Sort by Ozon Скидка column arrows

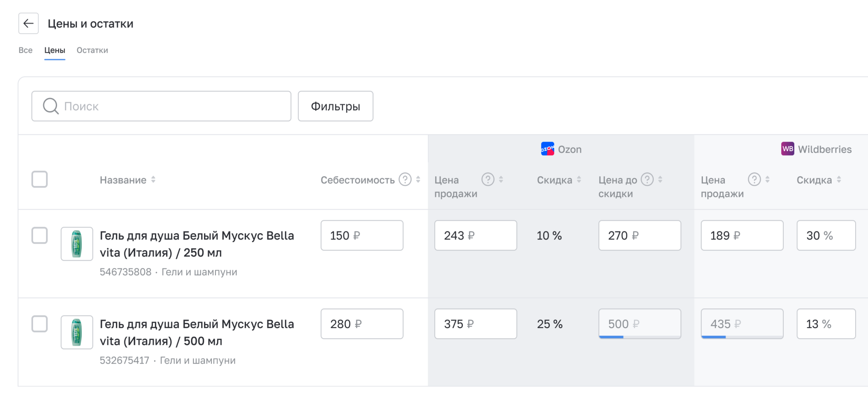click(579, 179)
